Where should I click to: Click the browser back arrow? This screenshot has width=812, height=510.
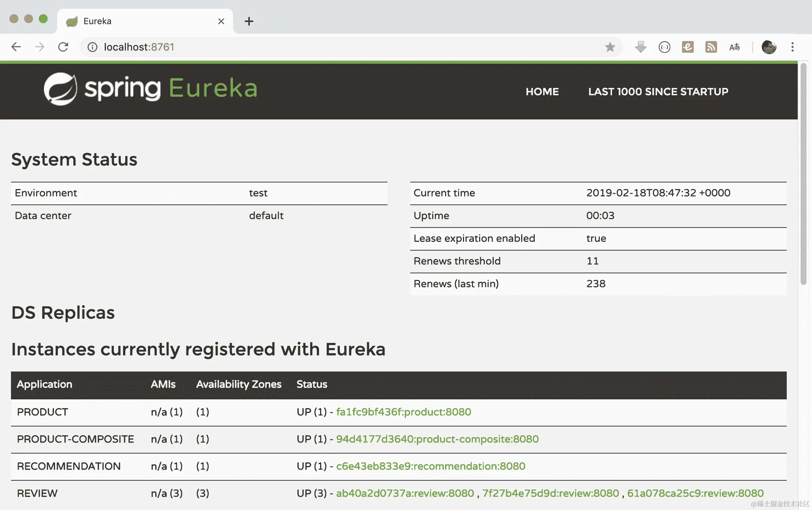coord(16,47)
